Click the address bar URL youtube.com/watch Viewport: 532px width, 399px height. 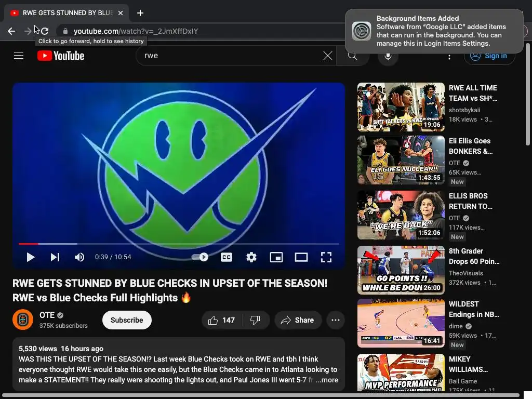pyautogui.click(x=136, y=31)
